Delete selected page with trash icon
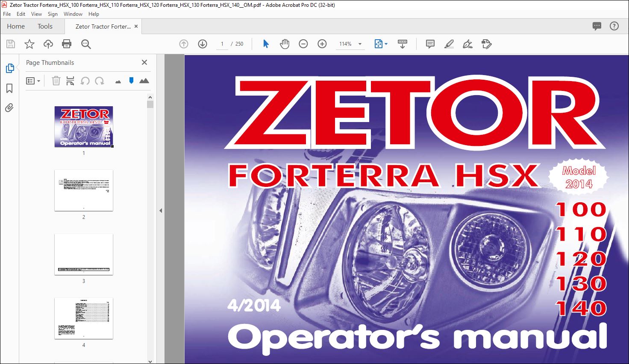Image resolution: width=629 pixels, height=364 pixels. coord(56,81)
